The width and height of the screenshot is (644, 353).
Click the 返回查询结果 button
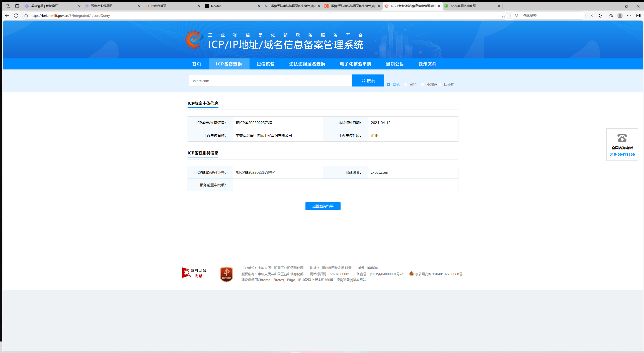pos(323,206)
